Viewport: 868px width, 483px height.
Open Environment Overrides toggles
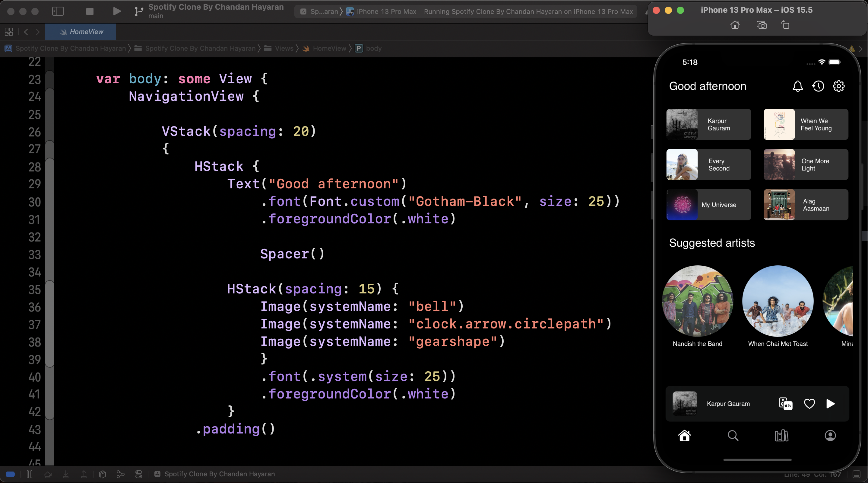[138, 474]
